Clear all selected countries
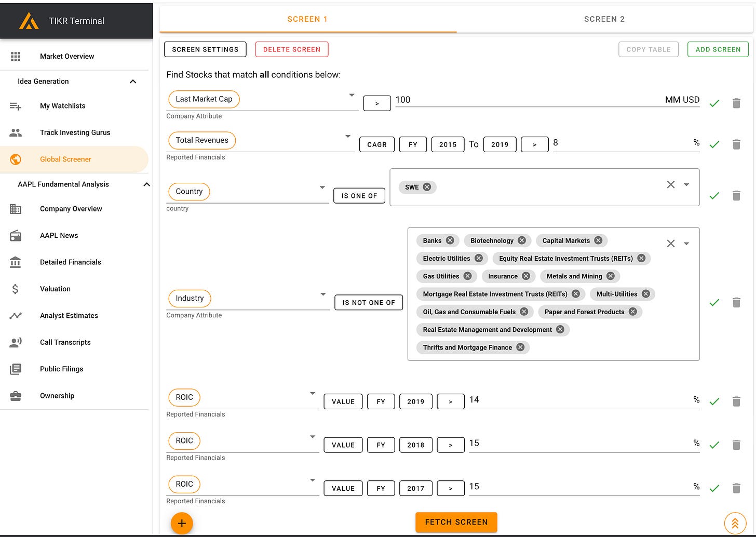The height and width of the screenshot is (537, 756). (x=671, y=184)
